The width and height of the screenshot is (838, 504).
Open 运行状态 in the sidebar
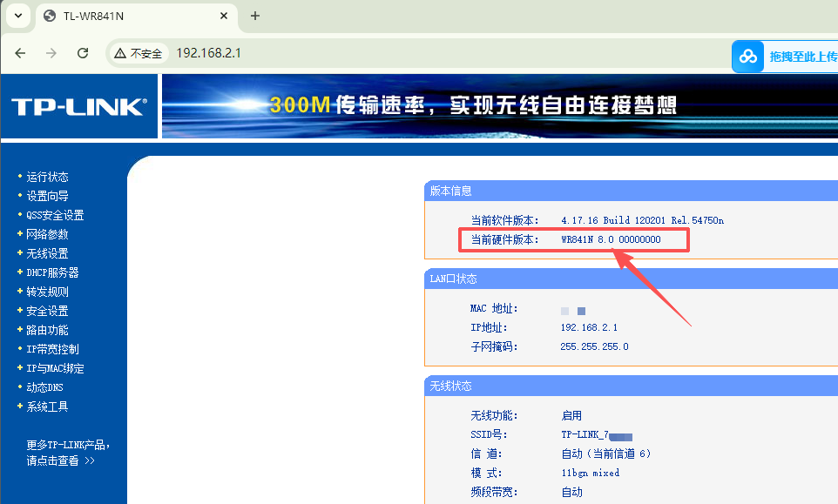(48, 177)
